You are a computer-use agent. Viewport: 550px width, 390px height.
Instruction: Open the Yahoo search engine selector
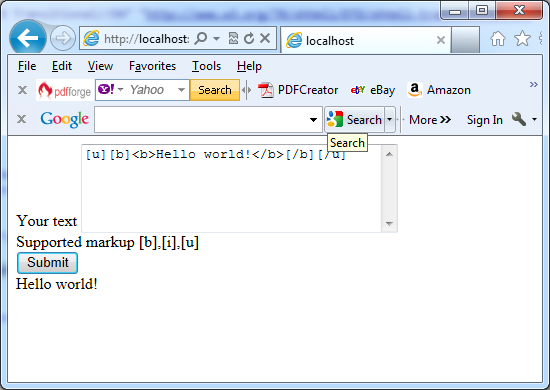click(110, 89)
